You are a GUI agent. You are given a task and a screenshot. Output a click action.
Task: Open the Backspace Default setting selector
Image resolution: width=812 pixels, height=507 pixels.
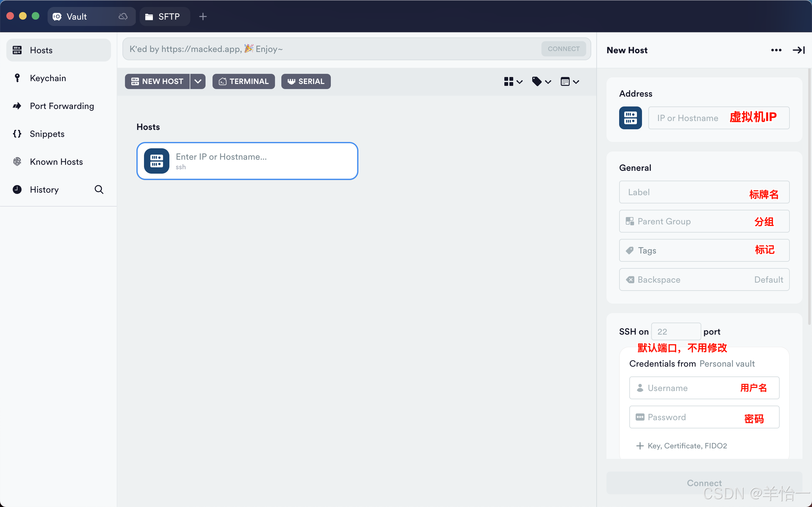[x=704, y=280]
